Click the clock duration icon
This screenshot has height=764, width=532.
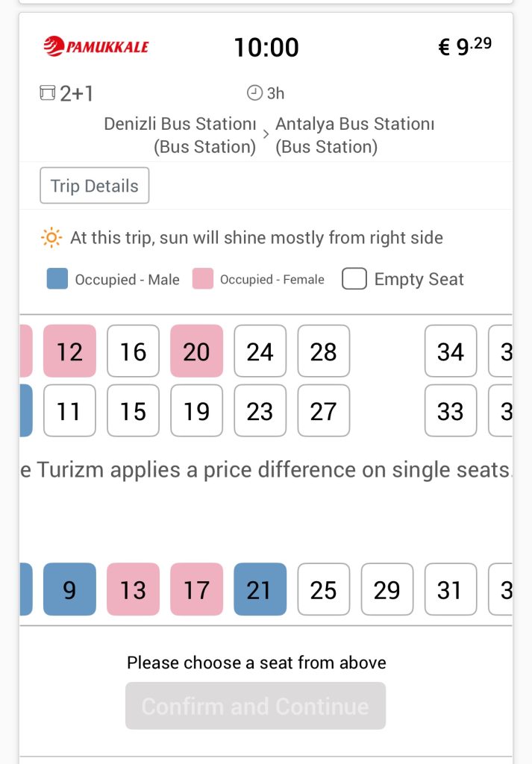click(254, 93)
